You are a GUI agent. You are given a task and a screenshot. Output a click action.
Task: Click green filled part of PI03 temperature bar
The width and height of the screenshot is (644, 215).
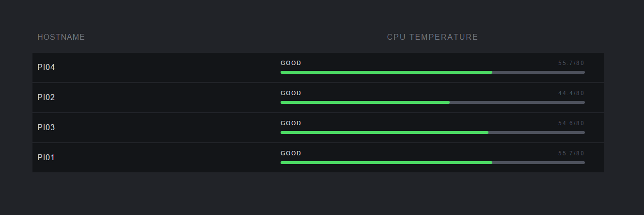tap(384, 132)
